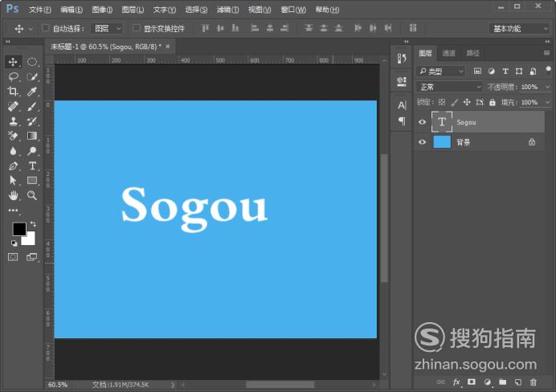This screenshot has width=556, height=392.
Task: Toggle Quick Mask mode icon
Action: pyautogui.click(x=13, y=257)
